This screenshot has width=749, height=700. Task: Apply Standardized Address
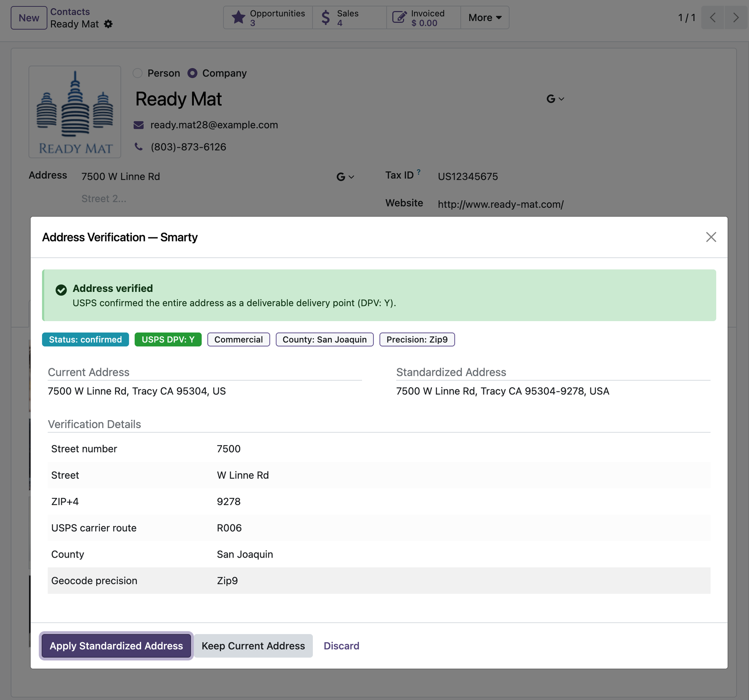coord(116,646)
